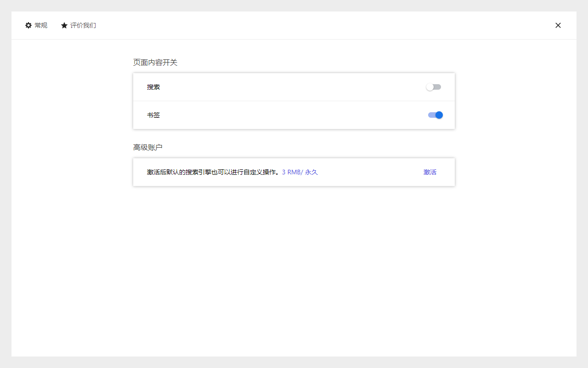Click the 书签 row label
The image size is (588, 368).
[153, 115]
